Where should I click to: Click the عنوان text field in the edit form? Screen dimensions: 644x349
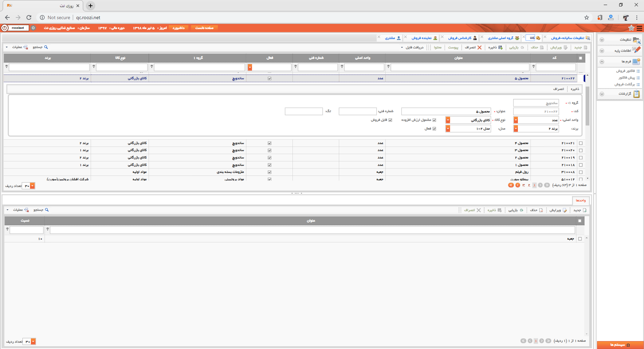(446, 111)
